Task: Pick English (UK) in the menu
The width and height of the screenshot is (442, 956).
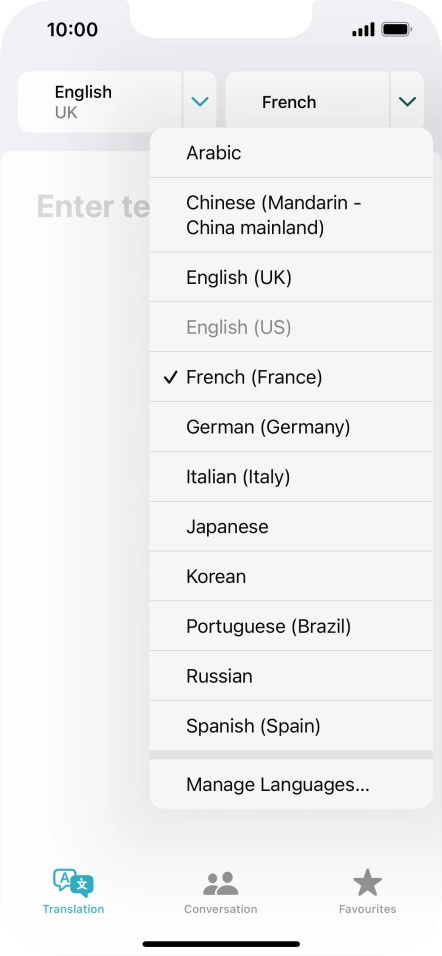Action: tap(291, 277)
